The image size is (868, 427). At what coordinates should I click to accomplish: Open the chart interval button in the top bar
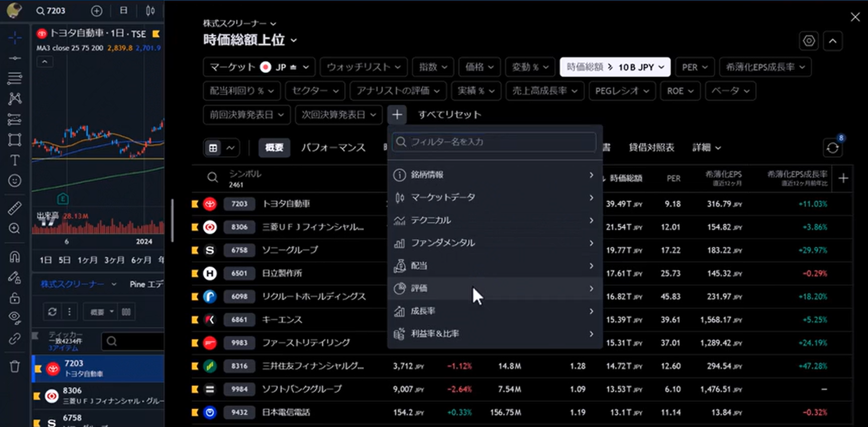(x=124, y=10)
